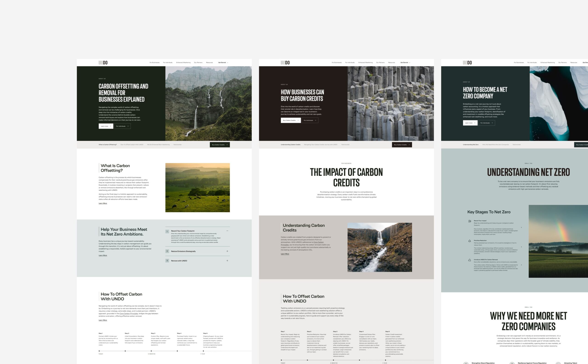Image resolution: width=588 pixels, height=364 pixels.
Task: Click dark Buy Carbon Credits button in Carbon Offsetting sub-nav
Action: (220, 145)
